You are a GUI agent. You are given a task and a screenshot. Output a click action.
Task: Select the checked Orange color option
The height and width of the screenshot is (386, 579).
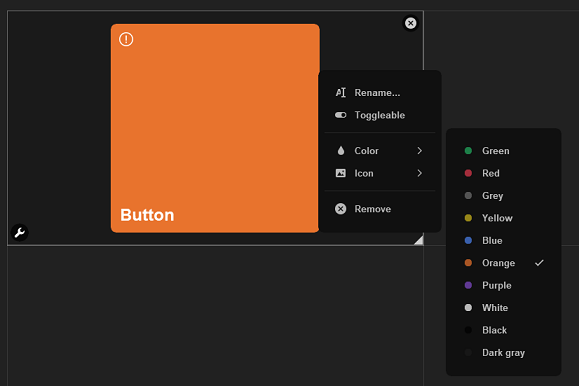click(504, 263)
